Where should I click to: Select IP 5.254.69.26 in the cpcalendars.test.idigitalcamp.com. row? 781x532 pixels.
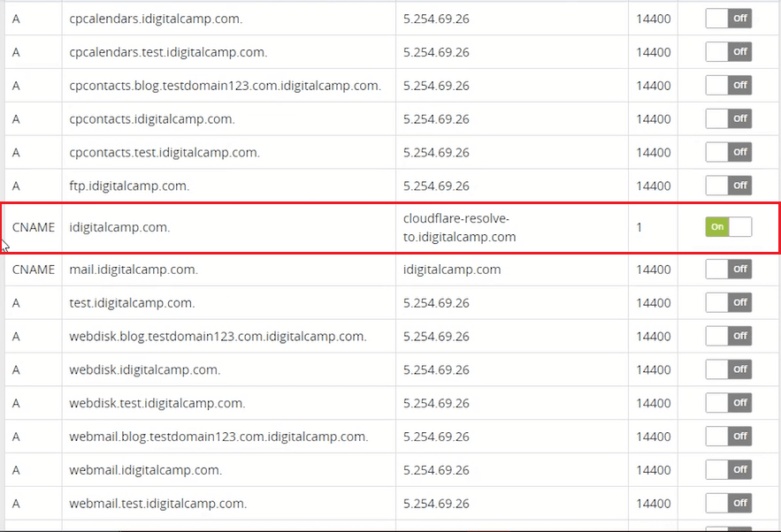pos(436,52)
